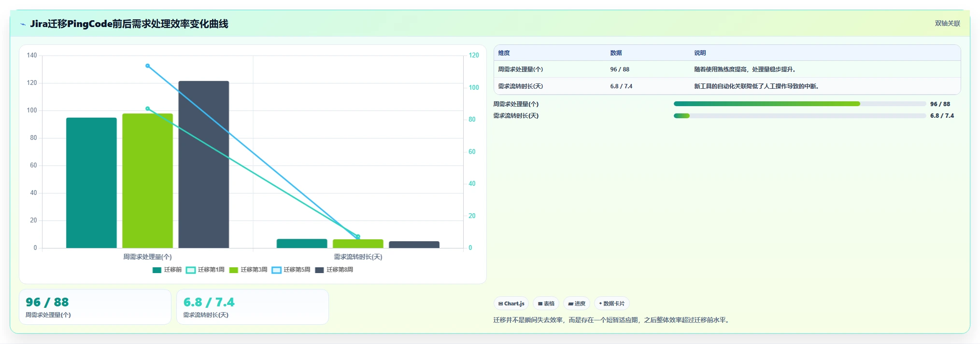Click the 表格 tag
The image size is (980, 344).
coord(546,303)
